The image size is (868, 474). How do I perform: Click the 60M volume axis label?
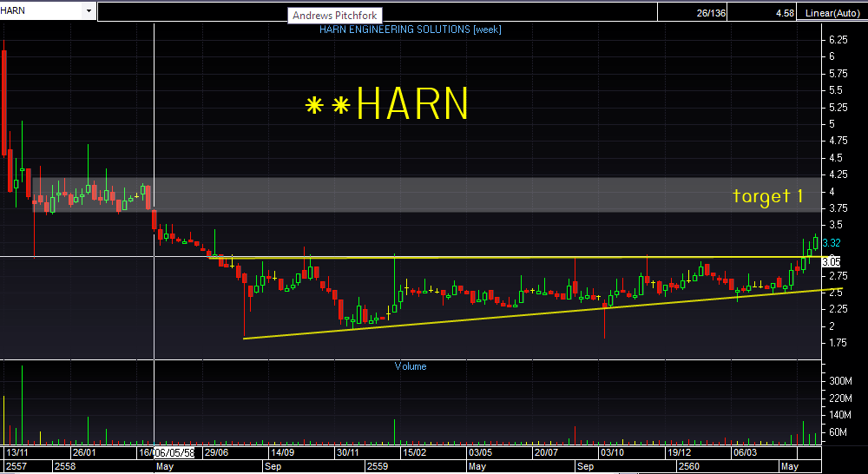838,432
